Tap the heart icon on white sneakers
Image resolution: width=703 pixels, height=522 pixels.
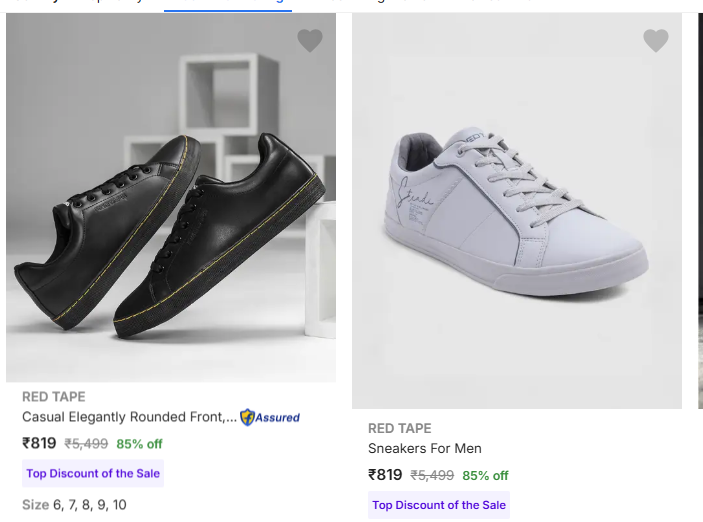coord(656,40)
